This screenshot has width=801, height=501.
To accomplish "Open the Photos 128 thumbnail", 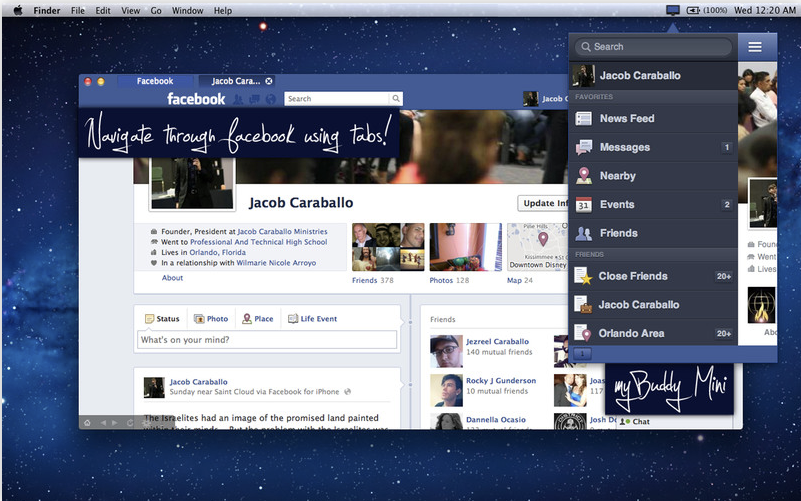I will click(466, 247).
